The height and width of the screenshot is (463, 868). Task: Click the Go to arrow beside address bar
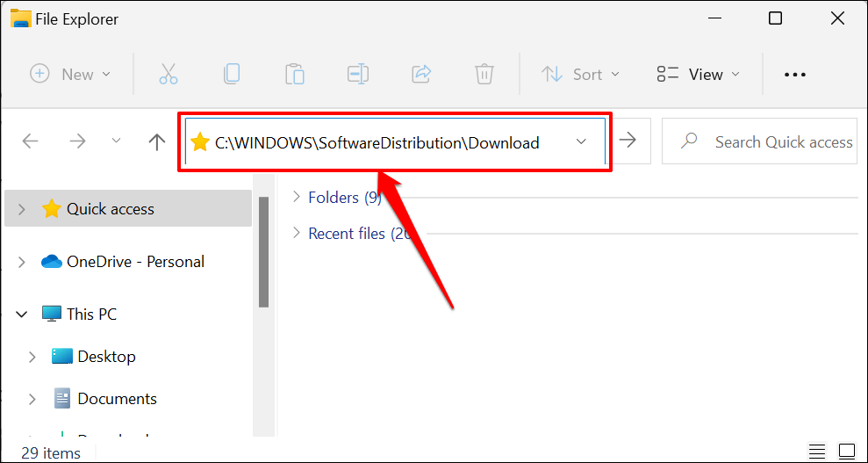[x=628, y=141]
